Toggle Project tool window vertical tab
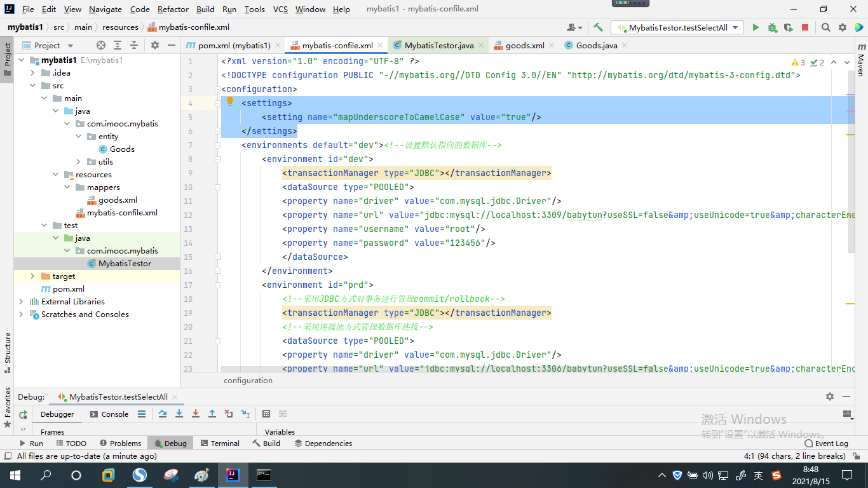Screen dimensions: 868x488 (x=7, y=60)
